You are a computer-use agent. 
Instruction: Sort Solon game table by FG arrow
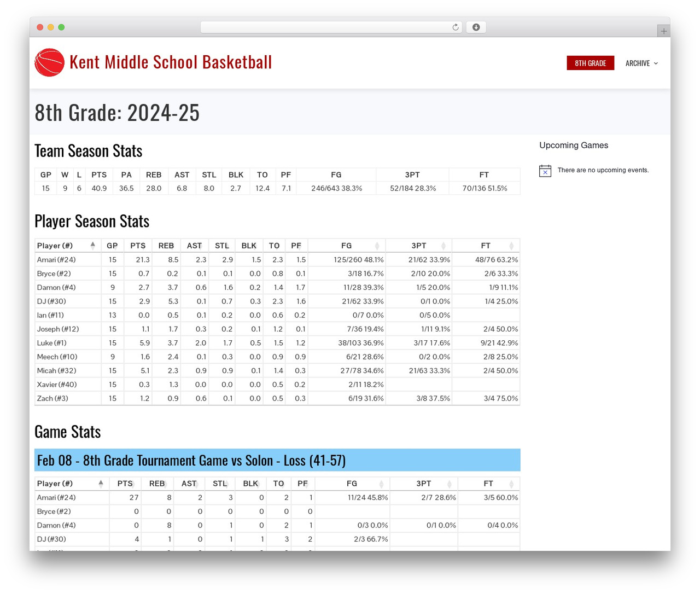pyautogui.click(x=381, y=484)
